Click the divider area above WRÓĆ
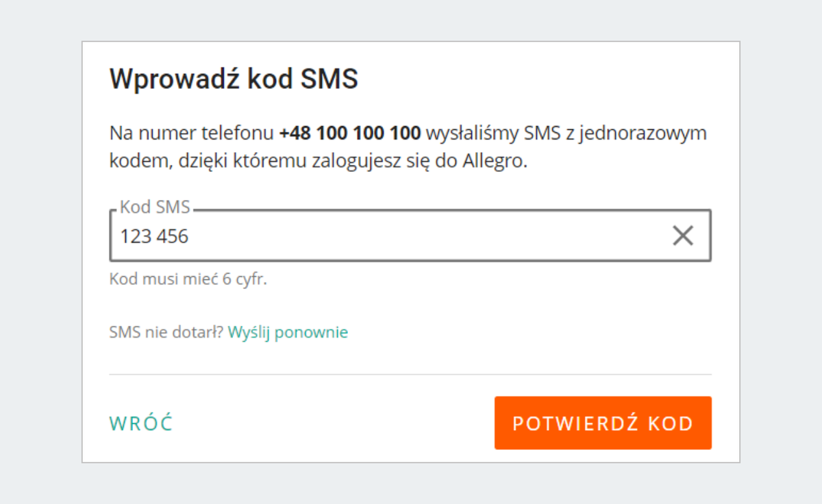 [411, 373]
